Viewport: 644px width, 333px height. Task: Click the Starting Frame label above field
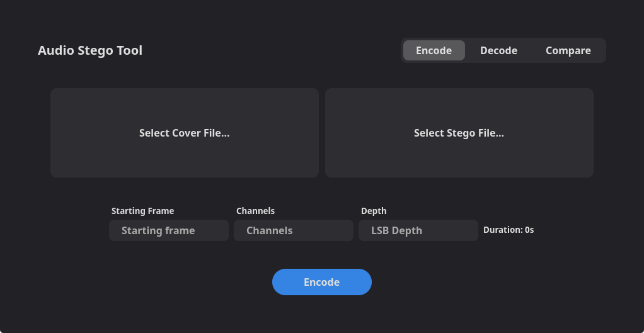pos(142,211)
